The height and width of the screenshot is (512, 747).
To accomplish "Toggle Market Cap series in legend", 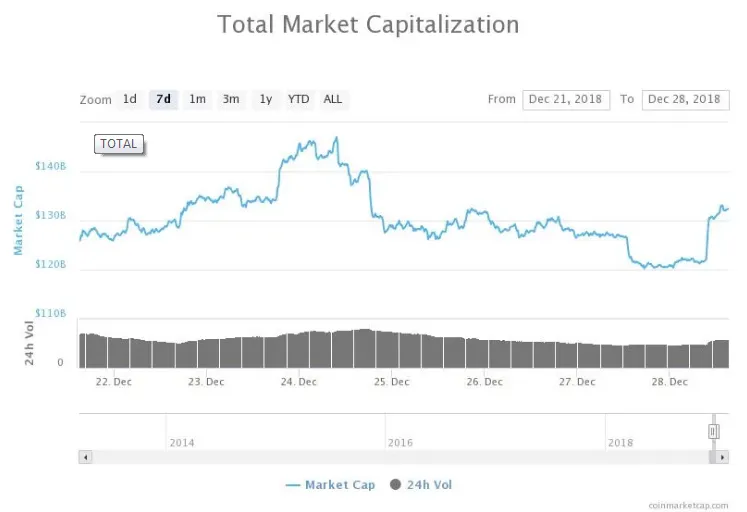I will [x=330, y=485].
